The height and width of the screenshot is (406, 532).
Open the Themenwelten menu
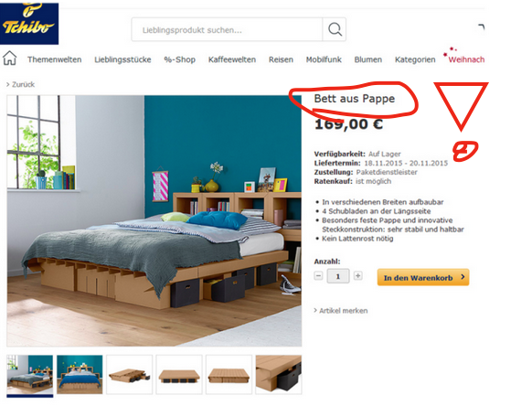coord(55,59)
